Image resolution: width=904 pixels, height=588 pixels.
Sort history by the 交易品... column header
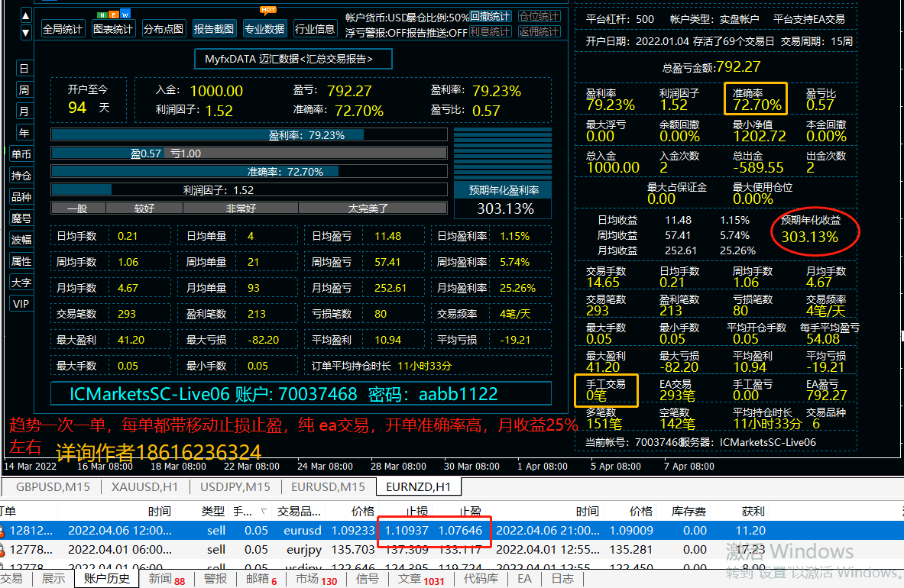(x=299, y=511)
